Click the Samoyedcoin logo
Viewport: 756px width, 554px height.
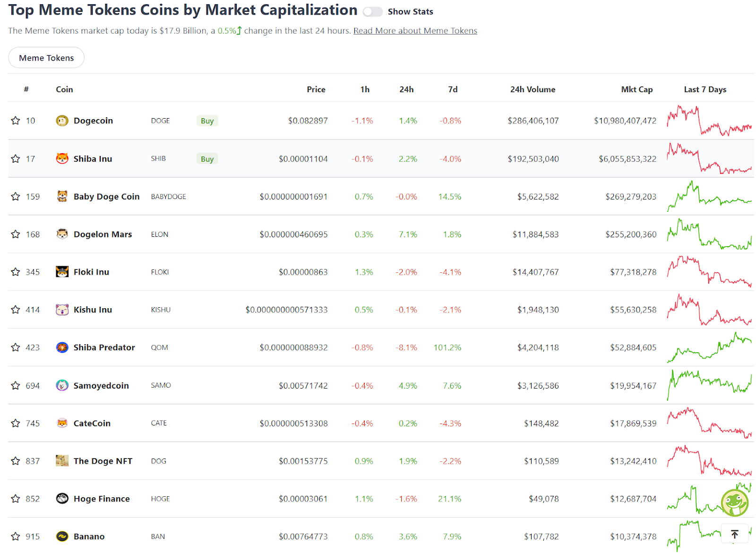[x=62, y=386]
